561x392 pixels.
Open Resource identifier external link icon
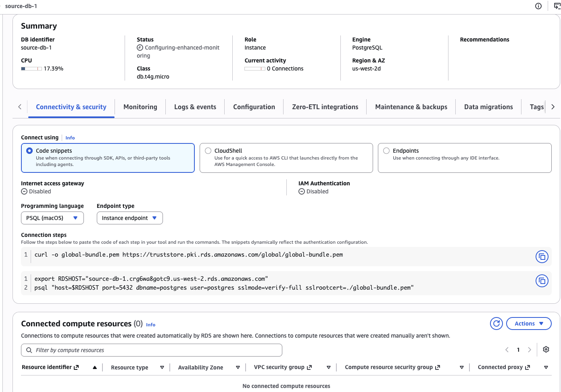click(76, 367)
